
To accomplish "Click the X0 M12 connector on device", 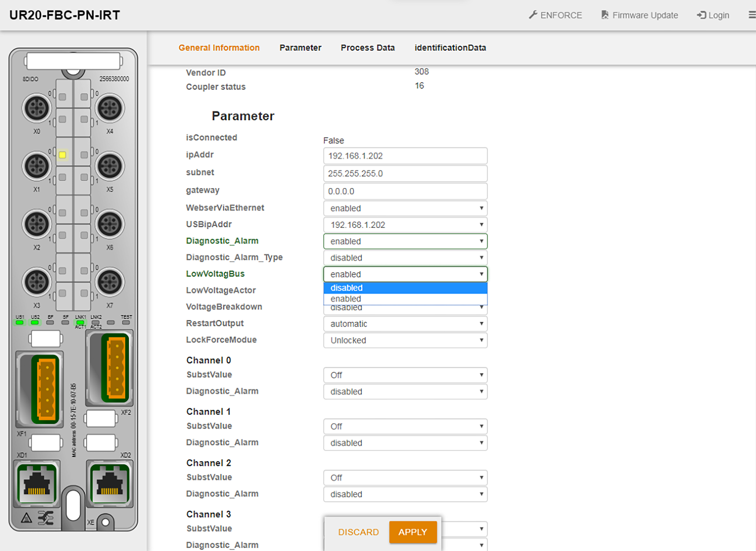I will point(37,108).
